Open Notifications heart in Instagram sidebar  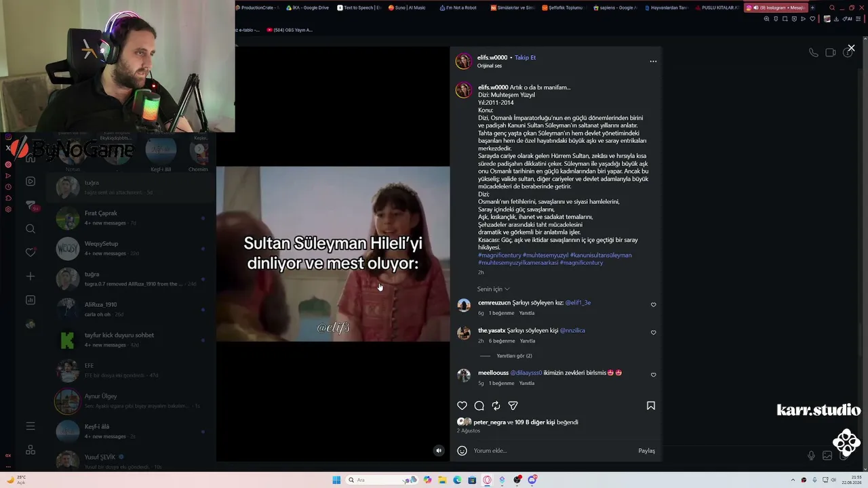30,252
